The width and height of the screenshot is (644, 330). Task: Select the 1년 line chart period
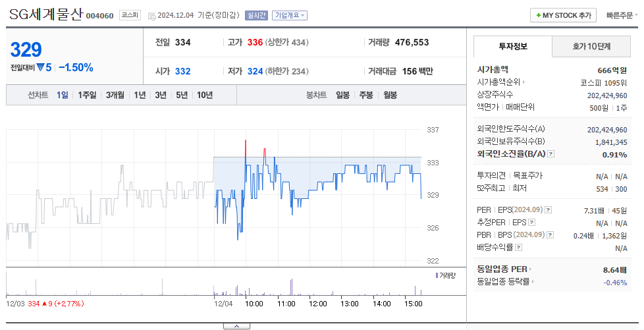[x=140, y=95]
